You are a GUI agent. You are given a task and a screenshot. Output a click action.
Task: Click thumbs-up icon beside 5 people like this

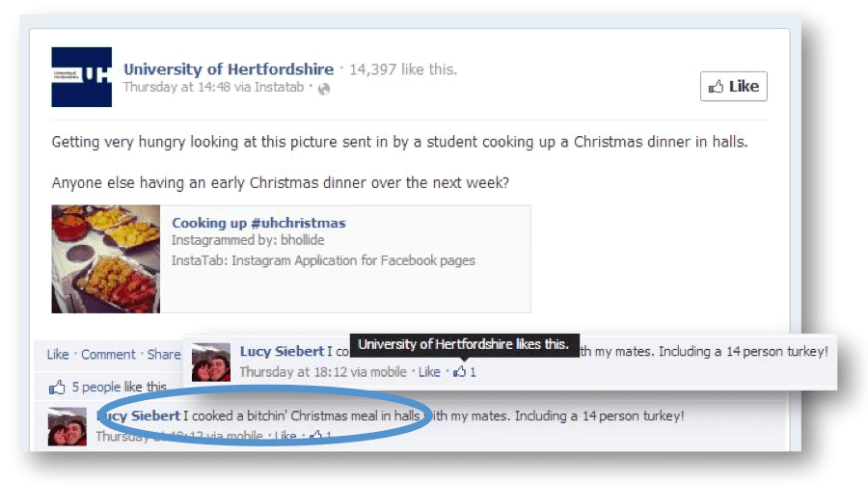point(57,387)
